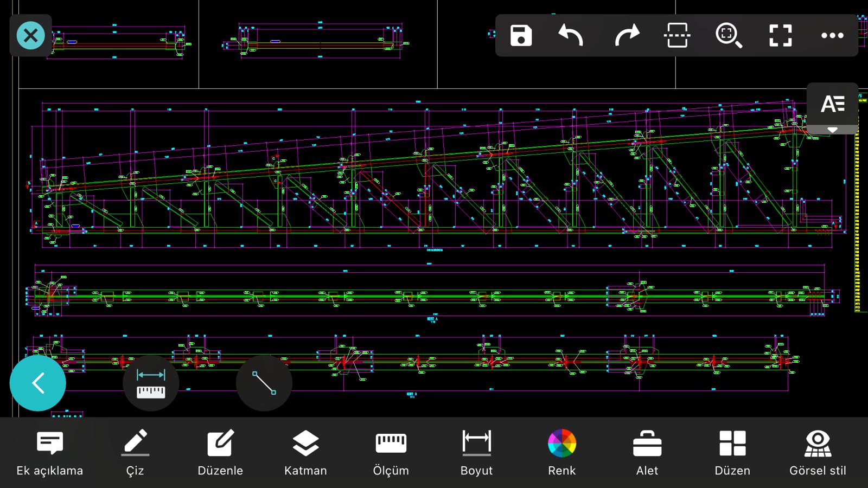
Task: Open the Alet toolbox menu
Action: point(647,453)
